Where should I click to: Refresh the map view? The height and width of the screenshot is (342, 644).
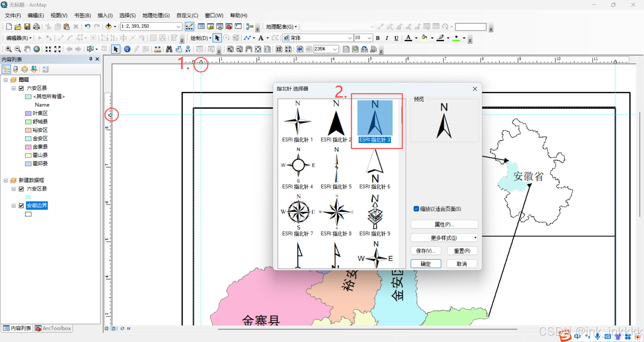(x=122, y=328)
